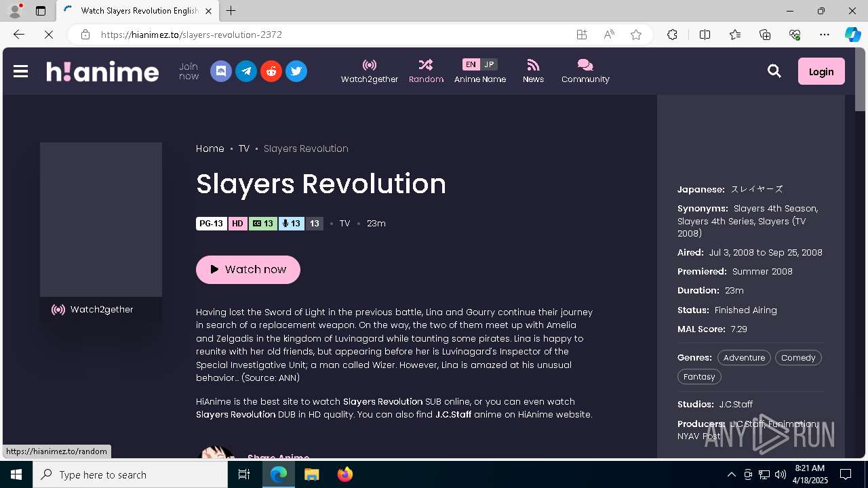Click the dub episode count badge
This screenshot has width=868, height=488.
click(x=292, y=224)
